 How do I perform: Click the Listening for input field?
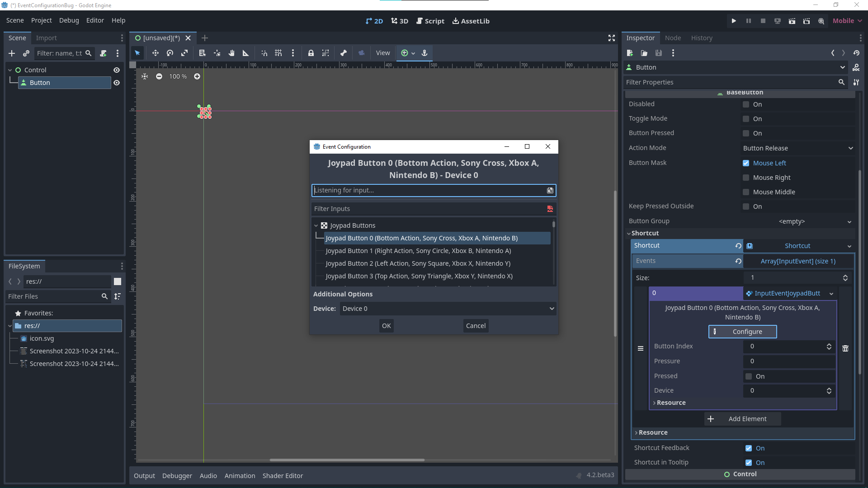pyautogui.click(x=429, y=190)
